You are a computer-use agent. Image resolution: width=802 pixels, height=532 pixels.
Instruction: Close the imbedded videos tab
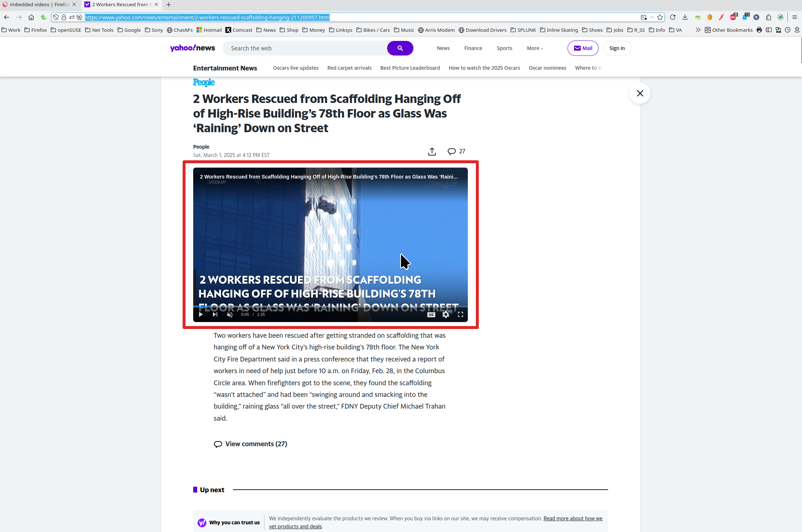pos(74,5)
